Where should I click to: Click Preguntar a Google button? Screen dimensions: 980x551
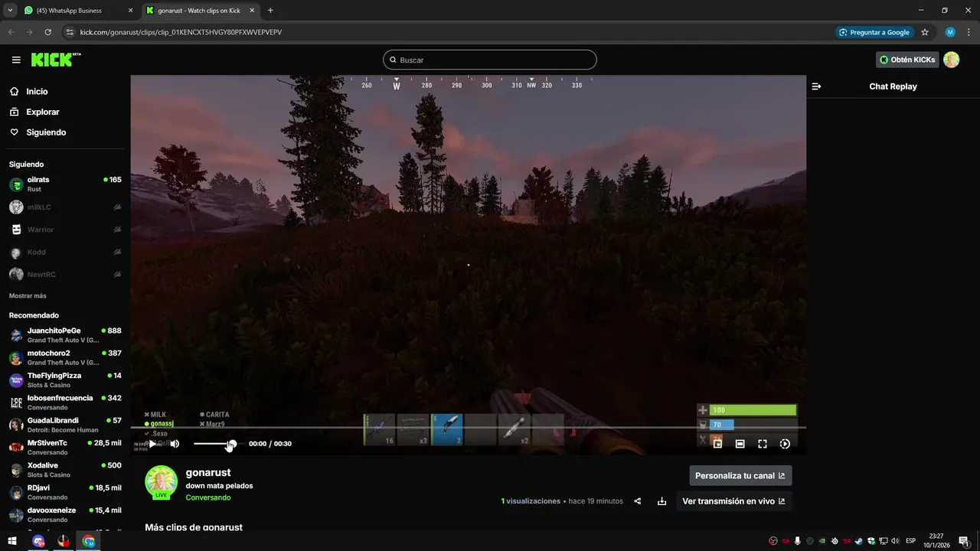point(874,32)
